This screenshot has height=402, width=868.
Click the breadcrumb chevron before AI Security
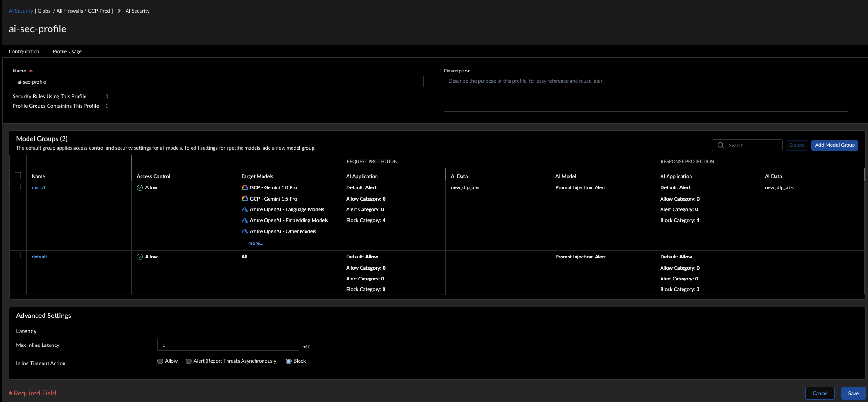pyautogui.click(x=119, y=11)
